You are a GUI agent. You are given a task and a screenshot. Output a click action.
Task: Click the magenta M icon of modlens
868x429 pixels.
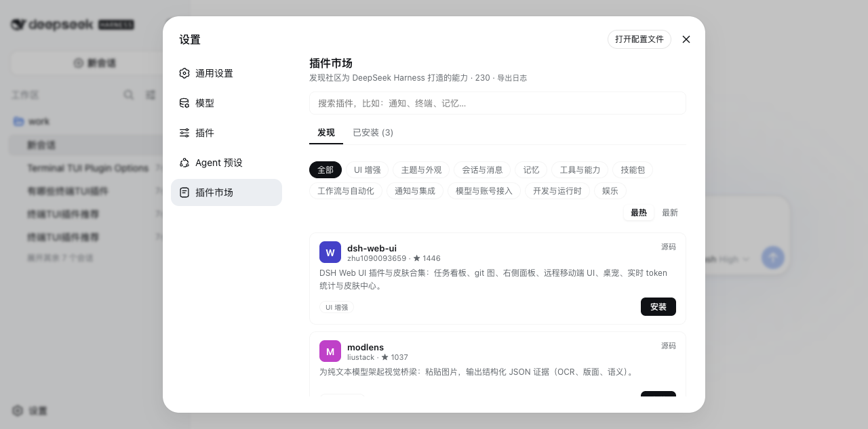(x=330, y=351)
